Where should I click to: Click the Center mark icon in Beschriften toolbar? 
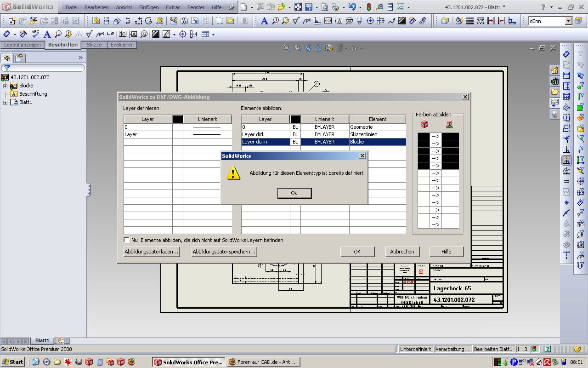pyautogui.click(x=182, y=34)
